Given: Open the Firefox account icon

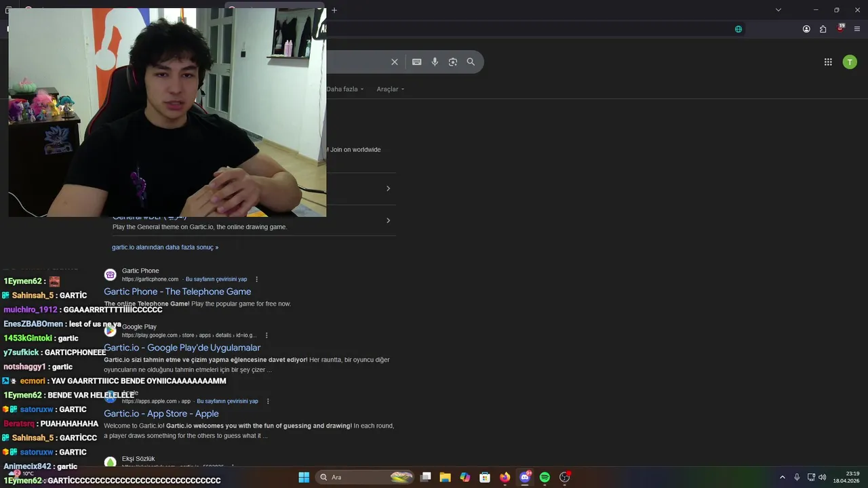Looking at the screenshot, I should tap(806, 29).
